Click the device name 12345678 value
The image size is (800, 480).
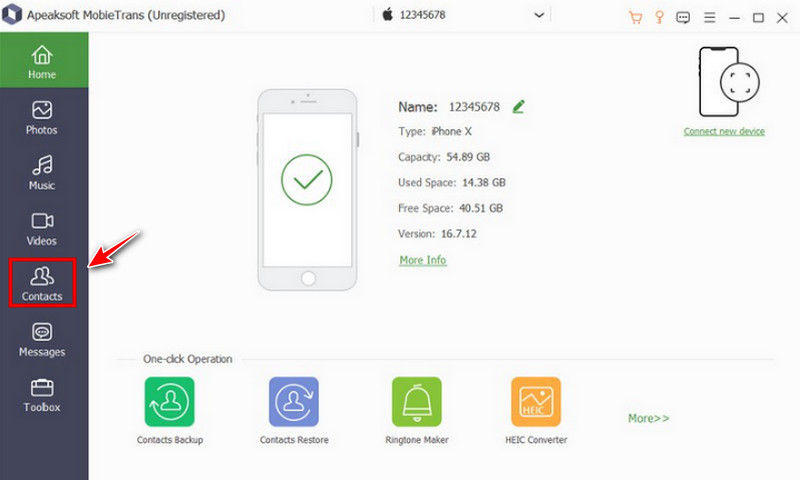pyautogui.click(x=474, y=107)
